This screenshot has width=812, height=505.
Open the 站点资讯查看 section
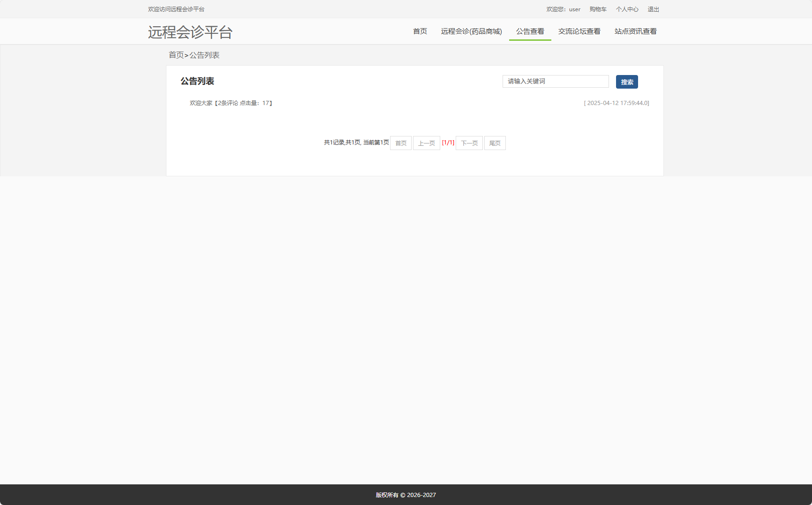(635, 31)
